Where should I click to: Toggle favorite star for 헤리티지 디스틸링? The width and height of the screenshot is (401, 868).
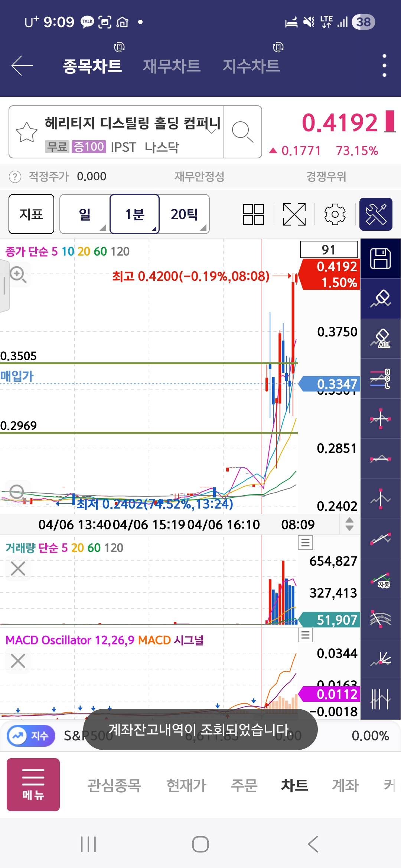tap(27, 132)
